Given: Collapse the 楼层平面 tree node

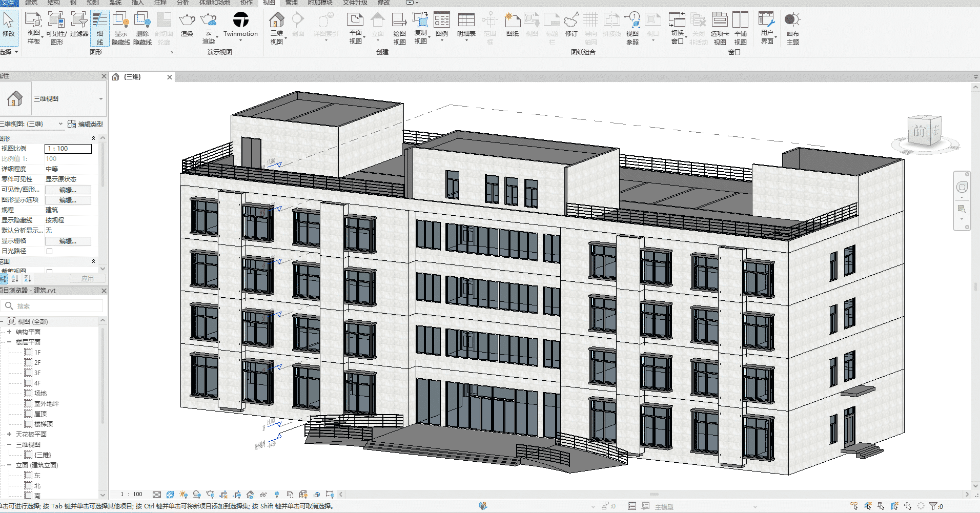Looking at the screenshot, I should pos(9,342).
